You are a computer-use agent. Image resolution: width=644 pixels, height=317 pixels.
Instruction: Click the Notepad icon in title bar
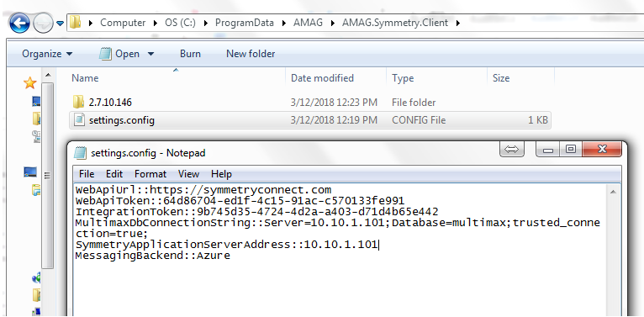(80, 153)
